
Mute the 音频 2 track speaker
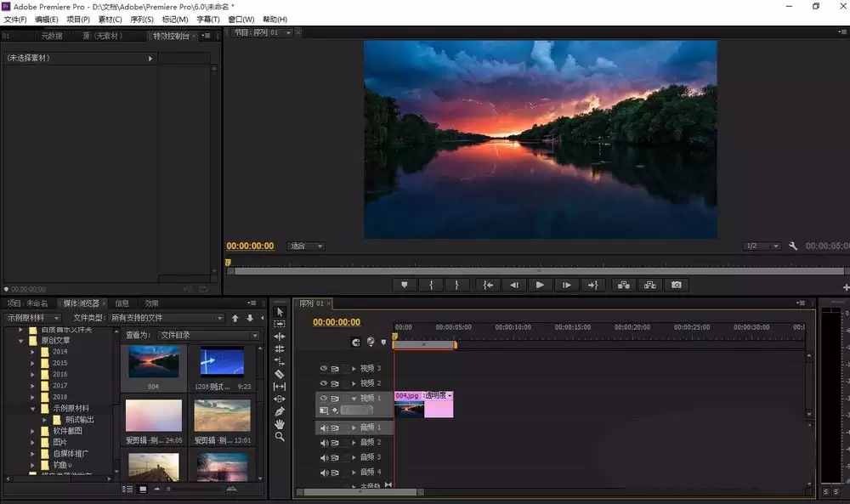324,443
